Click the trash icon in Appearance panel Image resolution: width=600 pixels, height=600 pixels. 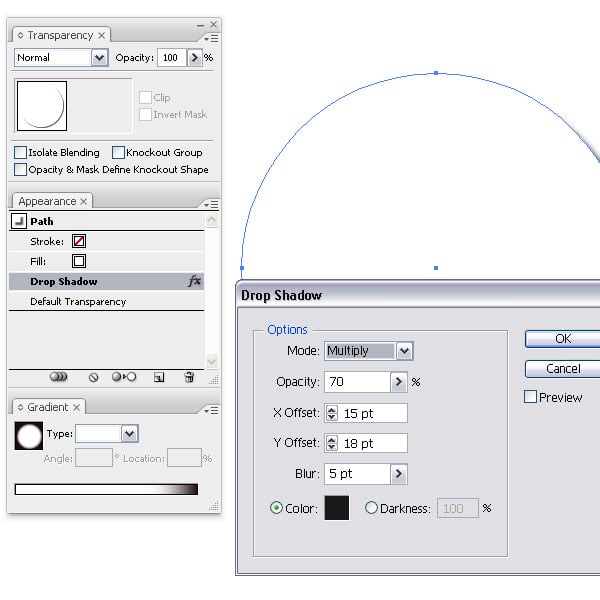click(189, 377)
